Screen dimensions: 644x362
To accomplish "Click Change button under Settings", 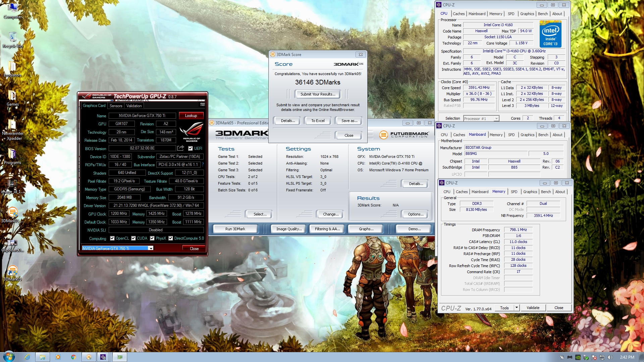I will (330, 214).
